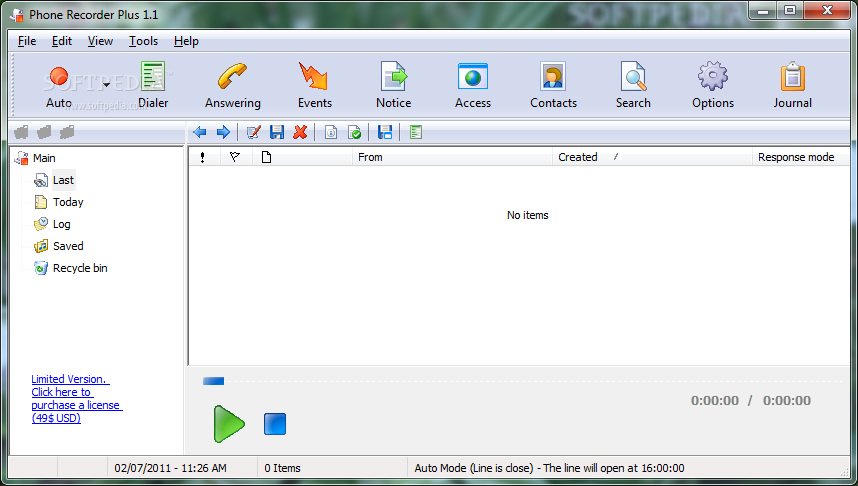Sort by the exclamation priority column
The image size is (858, 486).
pyautogui.click(x=205, y=157)
